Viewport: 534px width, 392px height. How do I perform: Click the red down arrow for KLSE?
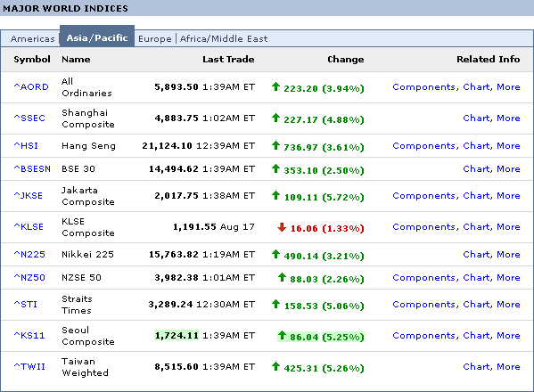click(x=282, y=227)
